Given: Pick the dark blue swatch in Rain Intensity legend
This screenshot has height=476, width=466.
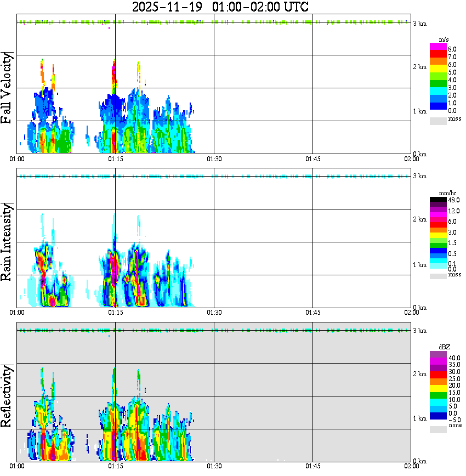Looking at the screenshot, I should pos(438,251).
